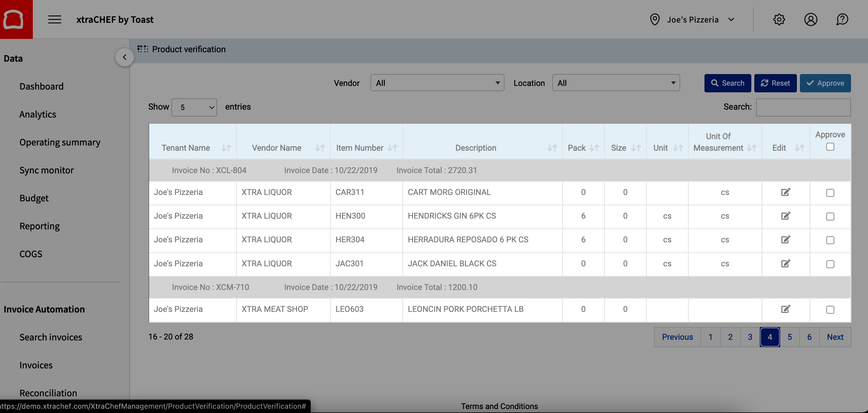Image resolution: width=868 pixels, height=413 pixels.
Task: Click the table Search input field
Action: point(803,108)
